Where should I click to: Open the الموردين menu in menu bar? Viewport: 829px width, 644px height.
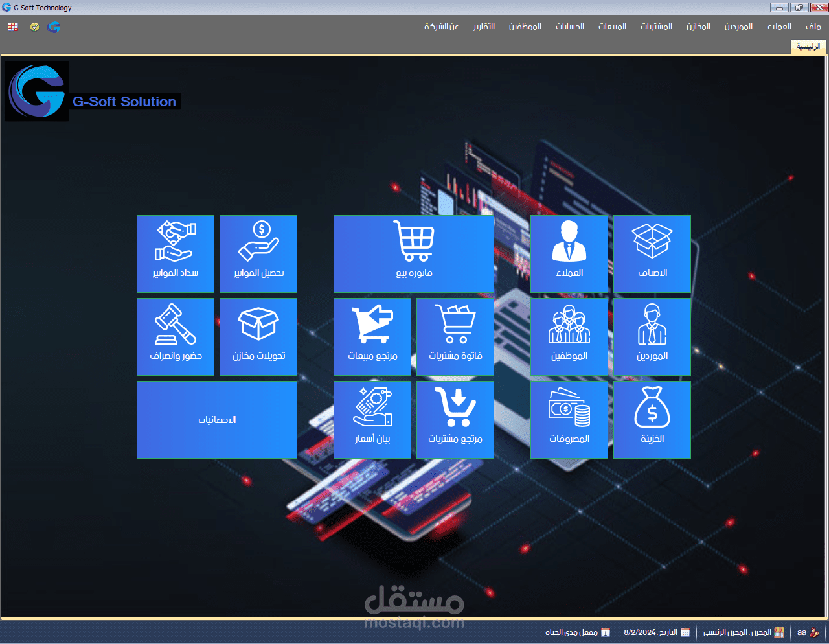[x=738, y=27]
